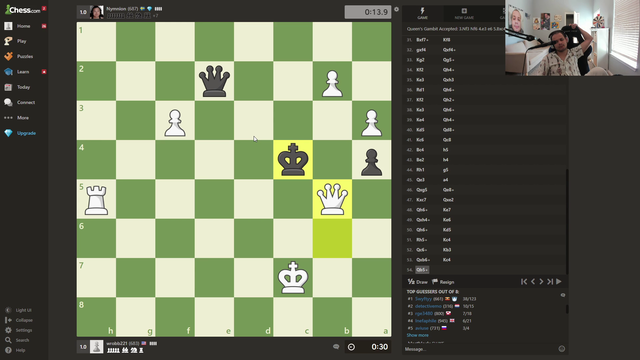Open Puzzles in the sidebar
Screen dimensions: 640x360
25,56
